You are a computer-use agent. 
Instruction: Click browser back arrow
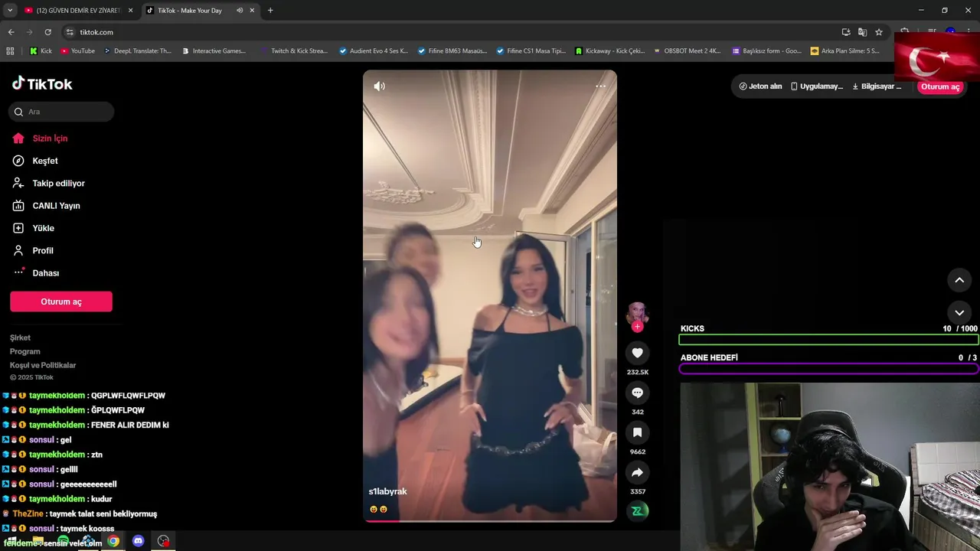pyautogui.click(x=11, y=32)
